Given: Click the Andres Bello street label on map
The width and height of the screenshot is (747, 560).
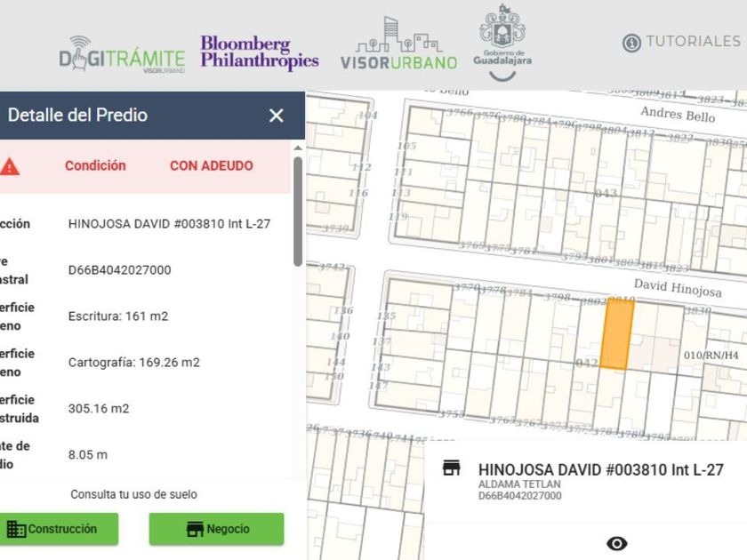Looking at the screenshot, I should tap(678, 115).
